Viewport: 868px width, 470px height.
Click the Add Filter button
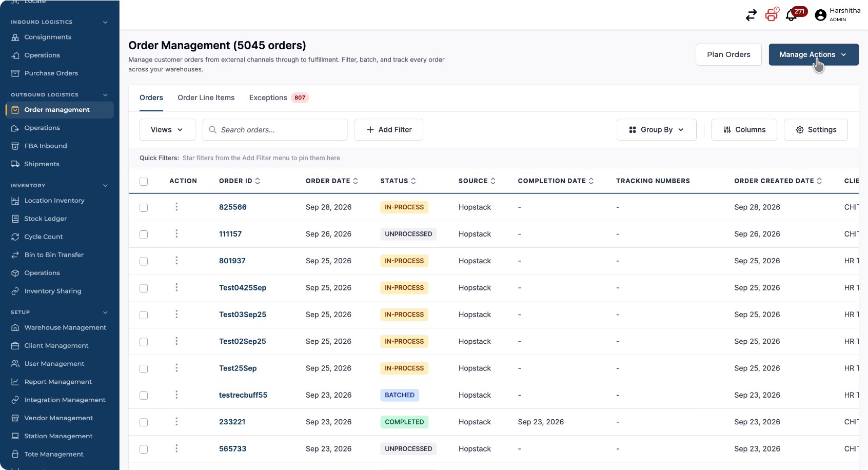pos(389,130)
